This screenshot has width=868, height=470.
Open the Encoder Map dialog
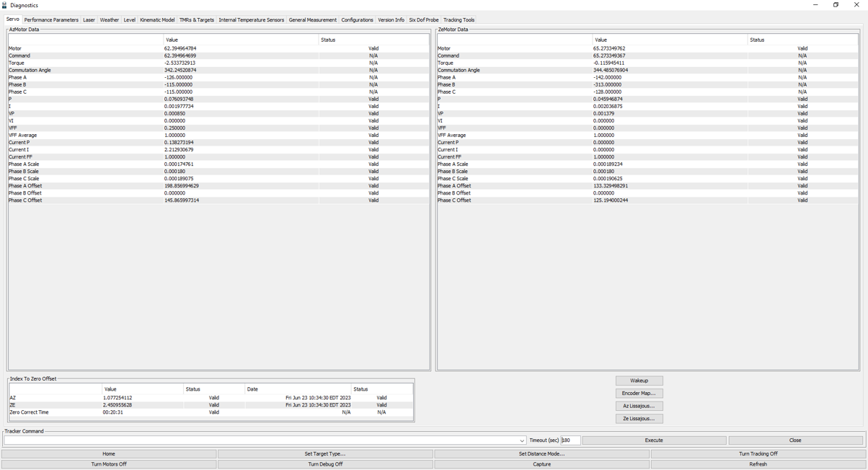639,394
